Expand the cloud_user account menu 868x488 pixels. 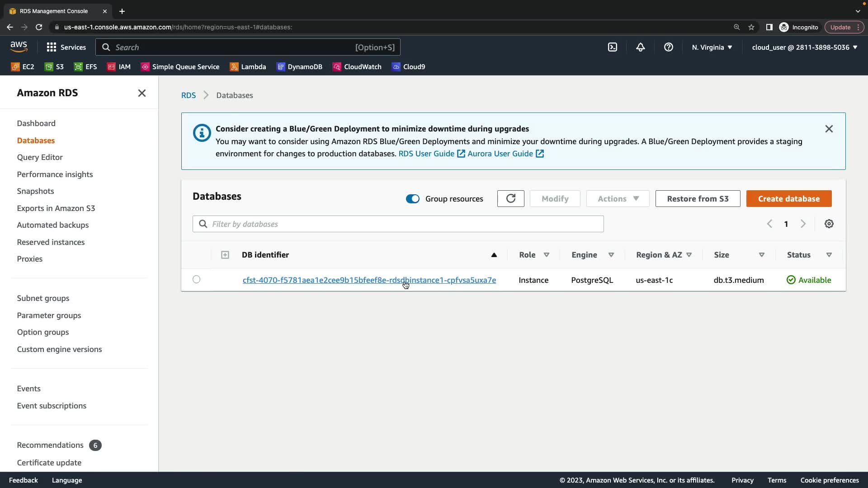[804, 47]
